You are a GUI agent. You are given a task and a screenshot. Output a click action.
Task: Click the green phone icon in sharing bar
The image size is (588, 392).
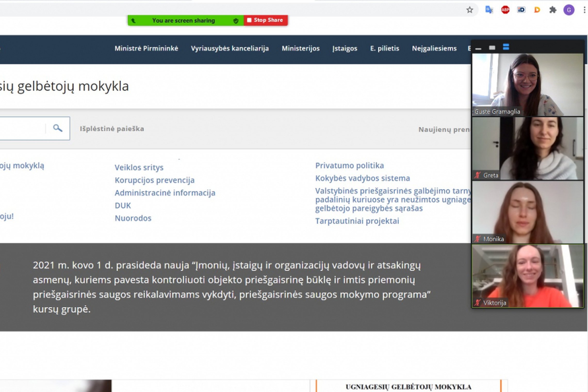pyautogui.click(x=133, y=21)
